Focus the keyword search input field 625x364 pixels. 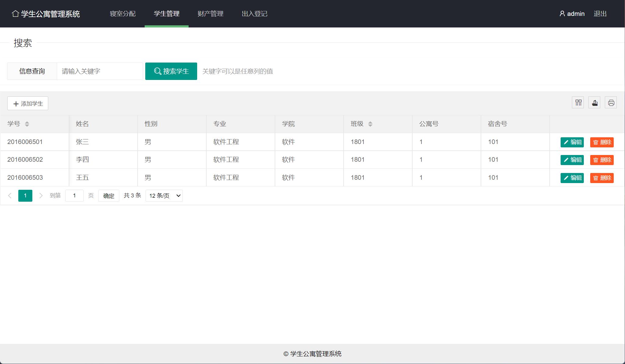(100, 71)
